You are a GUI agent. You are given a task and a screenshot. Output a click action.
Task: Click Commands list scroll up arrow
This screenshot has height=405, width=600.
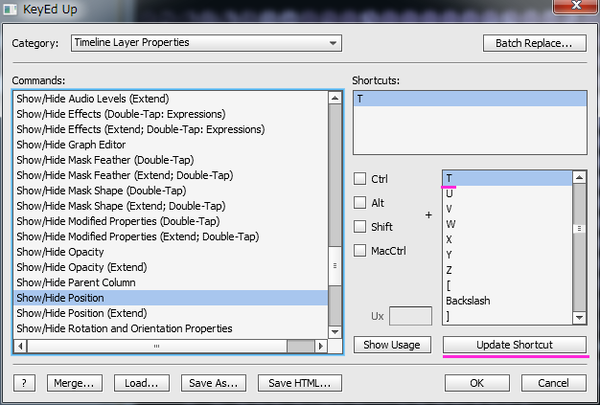335,98
